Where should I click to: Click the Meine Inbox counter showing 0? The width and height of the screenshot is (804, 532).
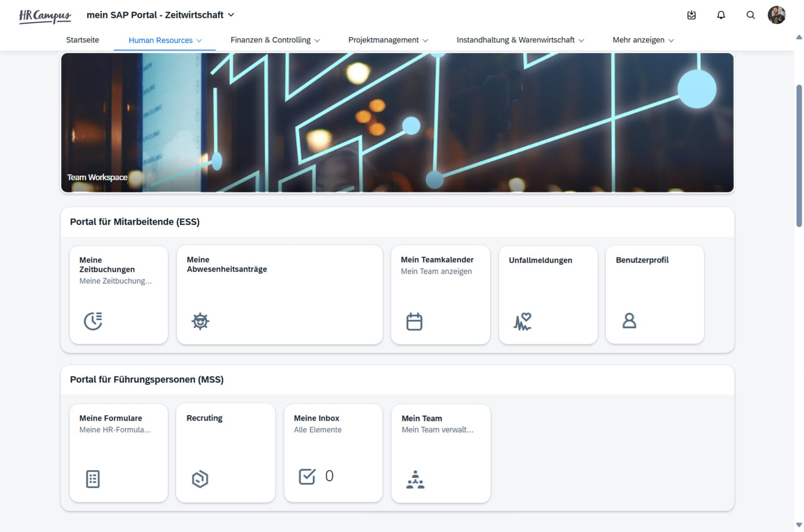point(329,476)
